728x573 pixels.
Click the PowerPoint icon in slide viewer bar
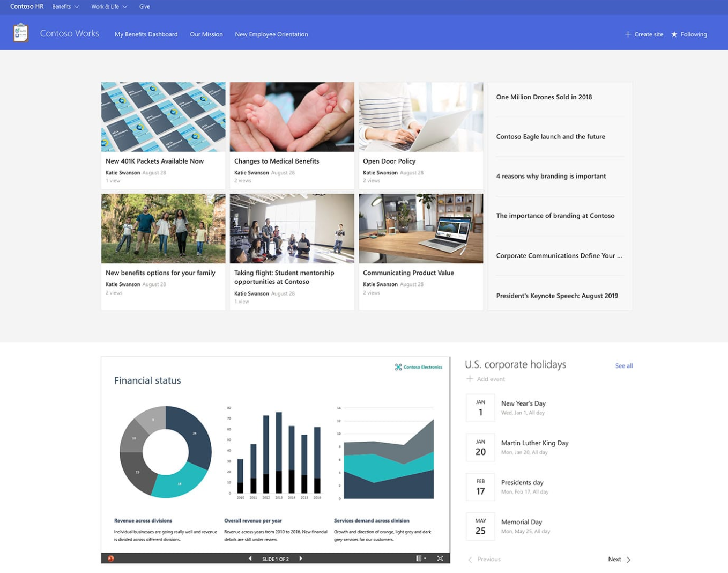(111, 559)
